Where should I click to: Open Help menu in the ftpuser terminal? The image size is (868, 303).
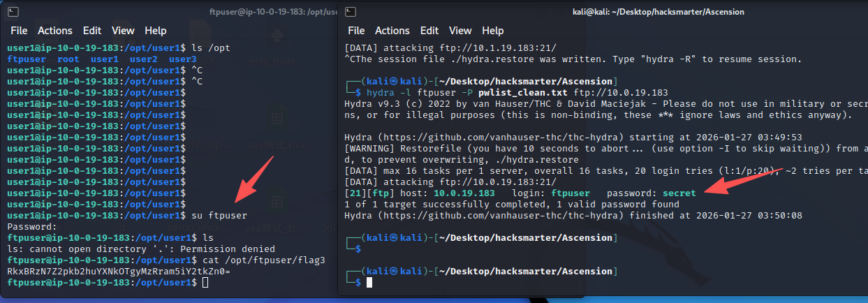click(156, 31)
